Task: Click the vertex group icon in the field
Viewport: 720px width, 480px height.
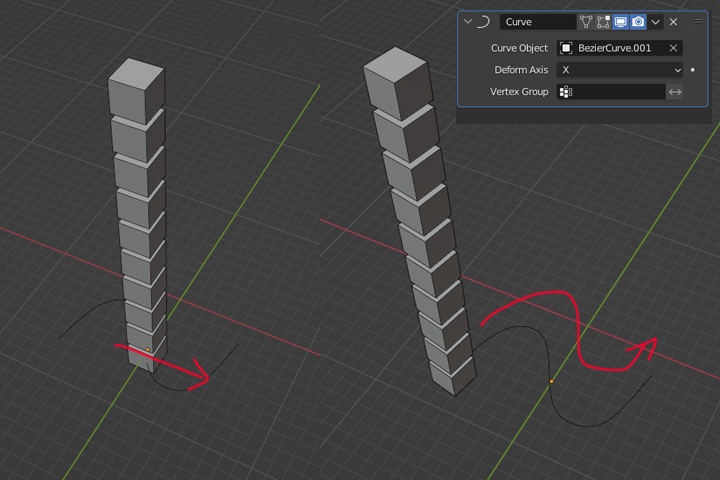Action: pyautogui.click(x=566, y=92)
